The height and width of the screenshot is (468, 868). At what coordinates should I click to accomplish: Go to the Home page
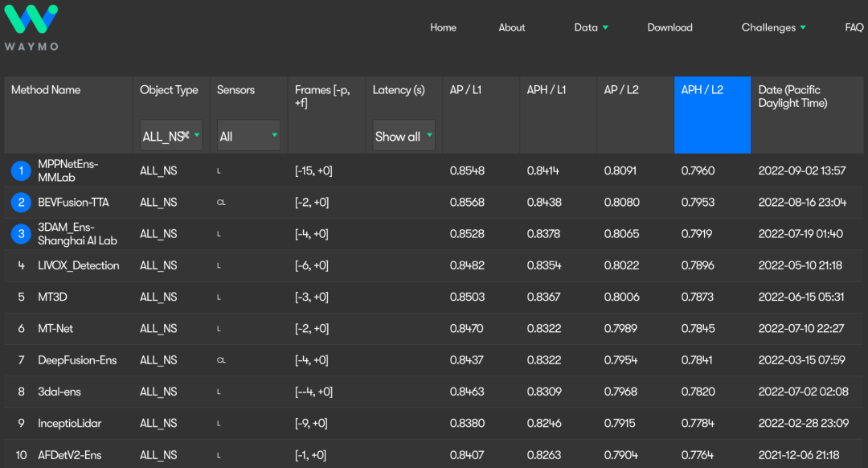coord(443,27)
